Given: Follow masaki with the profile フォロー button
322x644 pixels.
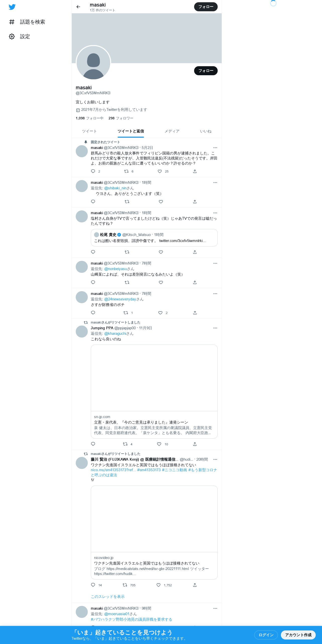Looking at the screenshot, I should (x=206, y=71).
